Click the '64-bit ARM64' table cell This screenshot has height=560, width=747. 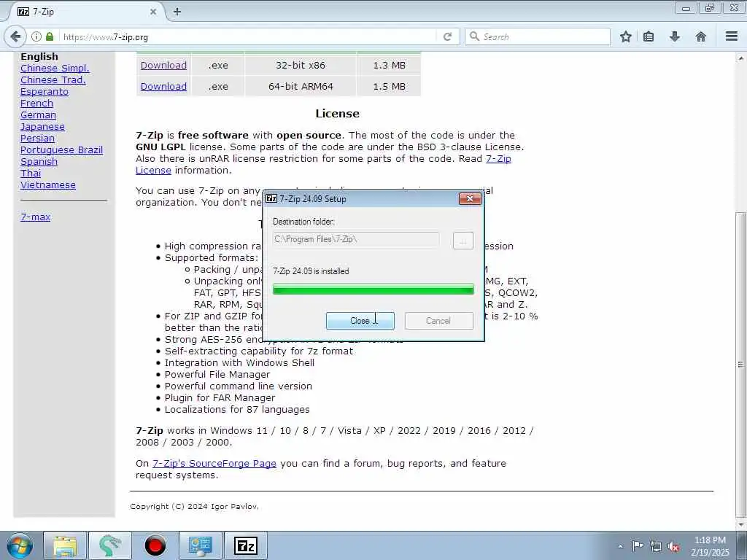pos(301,86)
